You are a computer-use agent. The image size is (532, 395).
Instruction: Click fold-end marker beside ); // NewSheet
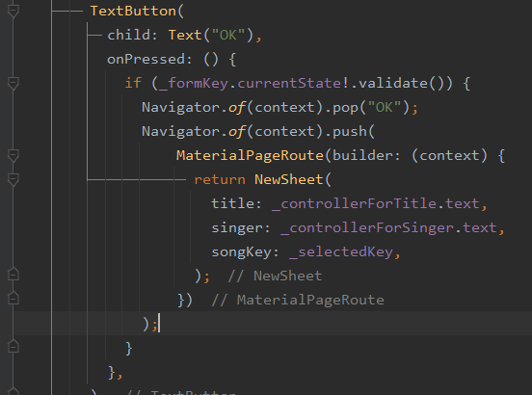pyautogui.click(x=13, y=274)
